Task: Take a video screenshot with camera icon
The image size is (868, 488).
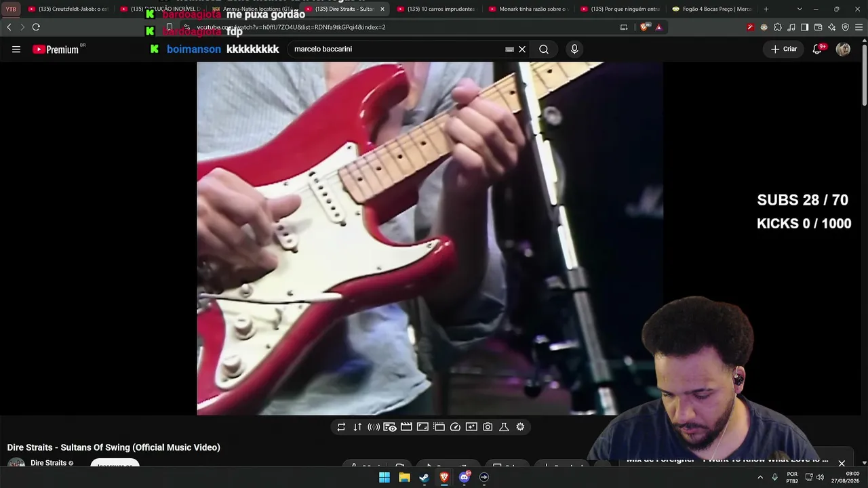Action: pos(488,427)
